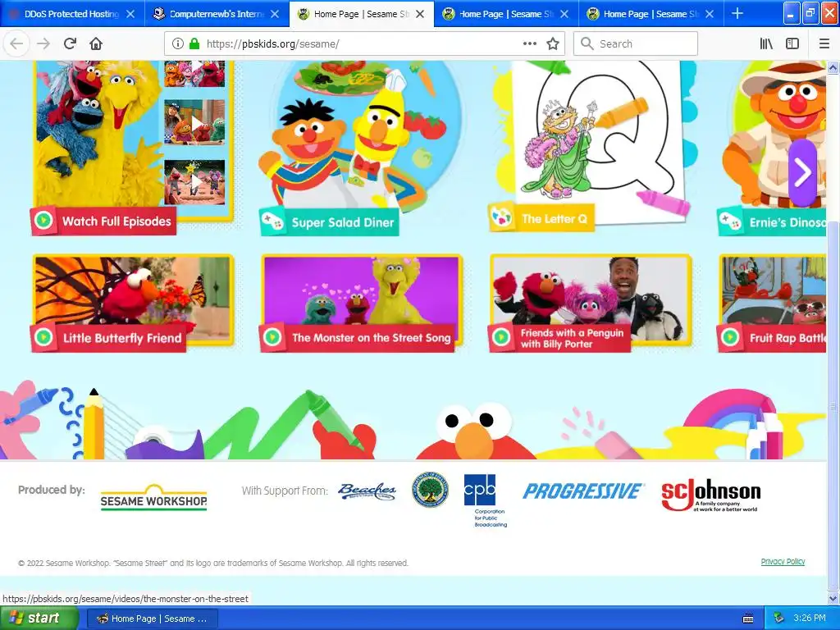Show site information icon in address bar
The height and width of the screenshot is (630, 840).
tap(178, 43)
